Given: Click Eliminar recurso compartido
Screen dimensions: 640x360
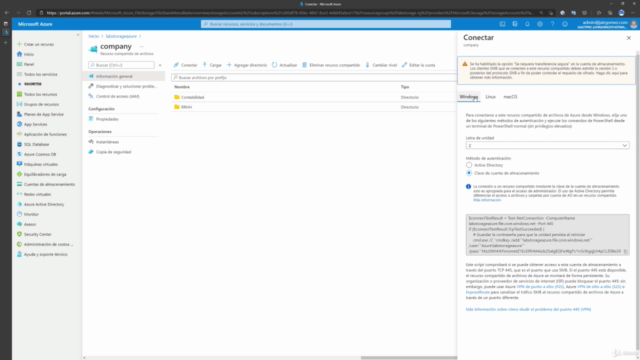Looking at the screenshot, I should (331, 65).
